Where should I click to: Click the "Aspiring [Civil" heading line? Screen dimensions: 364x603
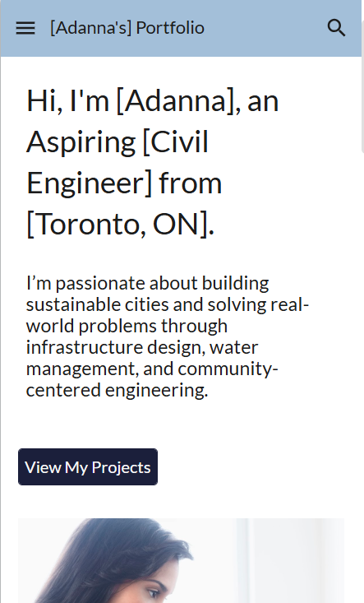point(117,141)
